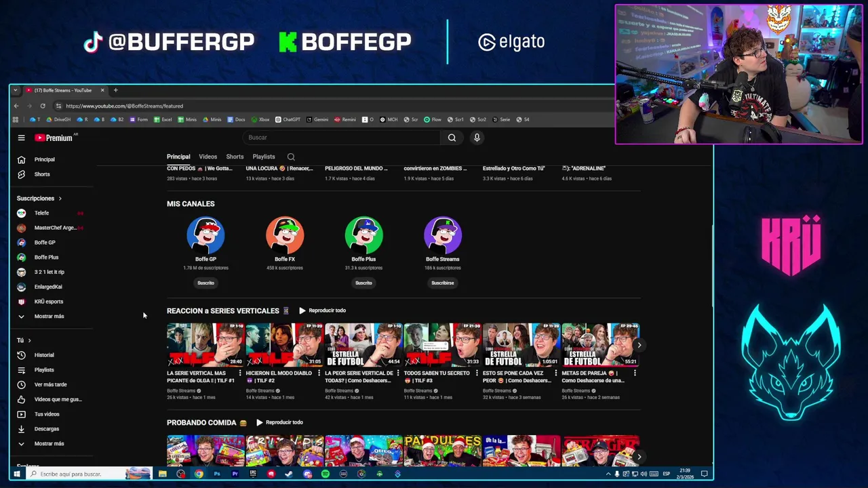The height and width of the screenshot is (488, 868).
Task: Switch to Principal channel tab
Action: point(178,157)
